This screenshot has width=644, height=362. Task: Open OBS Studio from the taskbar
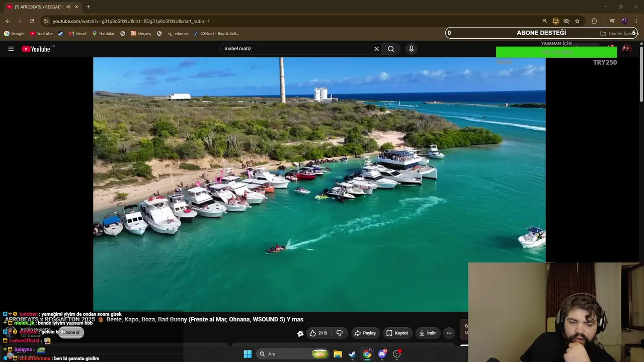[x=397, y=354]
